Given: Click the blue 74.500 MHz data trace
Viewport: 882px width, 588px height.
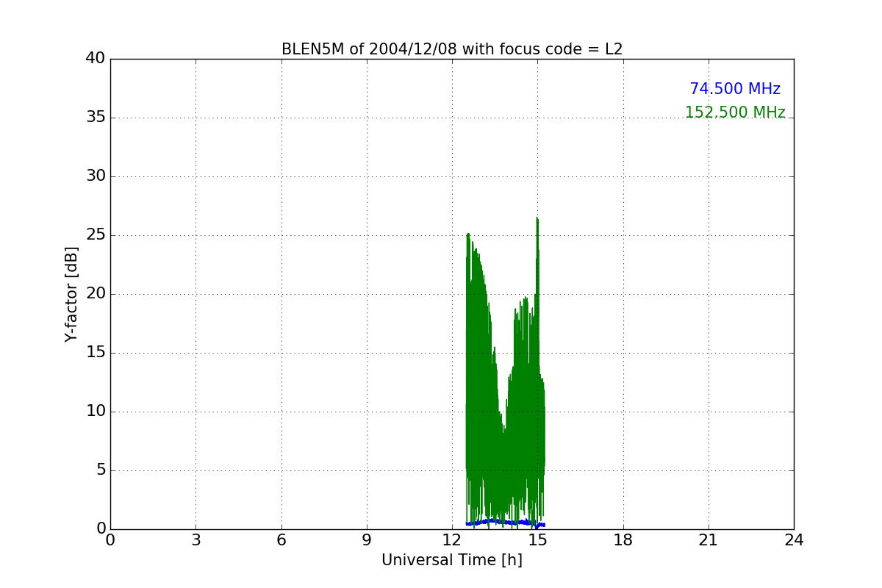Looking at the screenshot, I should click(x=505, y=523).
